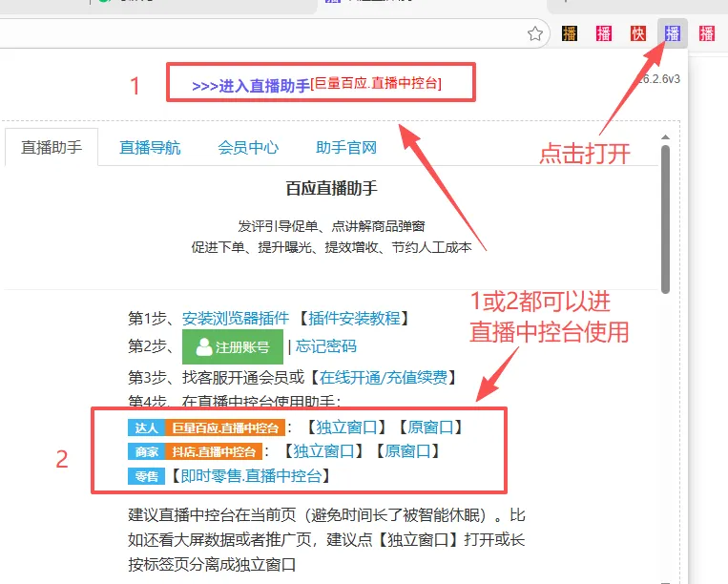This screenshot has height=584, width=728.
Task: Click the scrollbar up arrow
Action: pyautogui.click(x=665, y=137)
